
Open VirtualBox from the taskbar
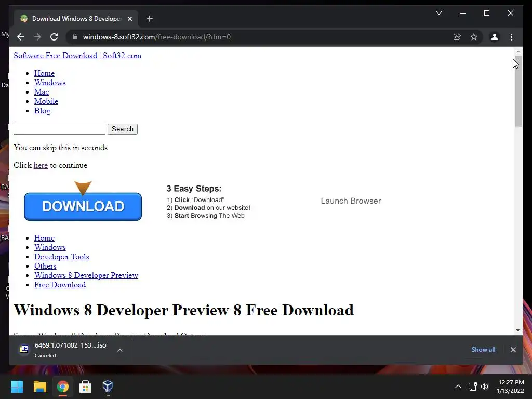tap(108, 387)
